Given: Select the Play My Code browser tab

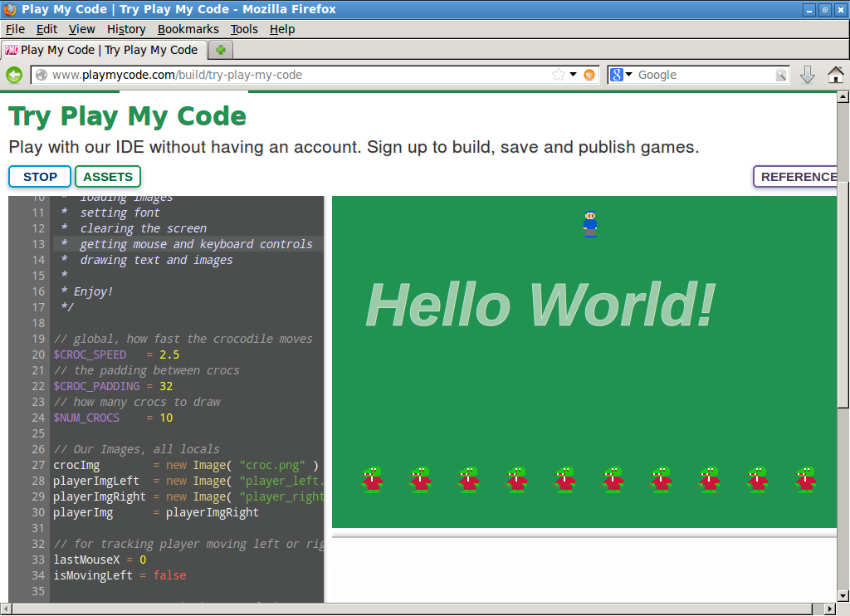Looking at the screenshot, I should [x=104, y=50].
